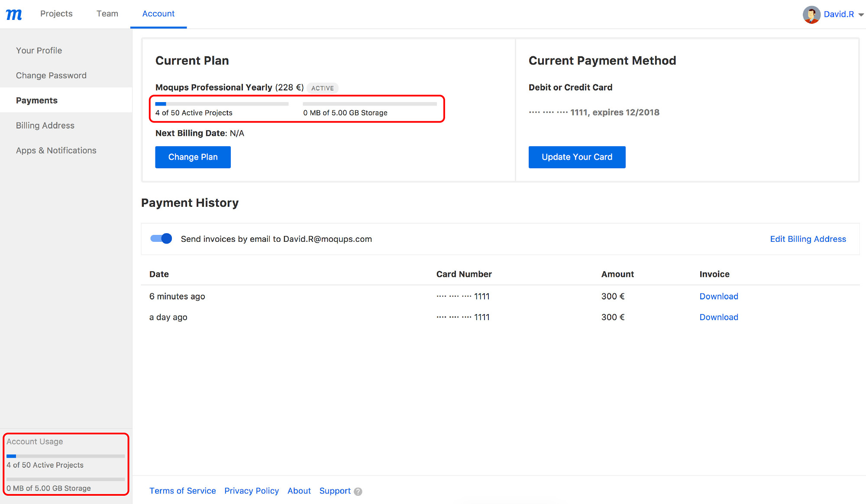Viewport: 866px width, 504px height.
Task: Open the Terms of Service link
Action: (182, 491)
